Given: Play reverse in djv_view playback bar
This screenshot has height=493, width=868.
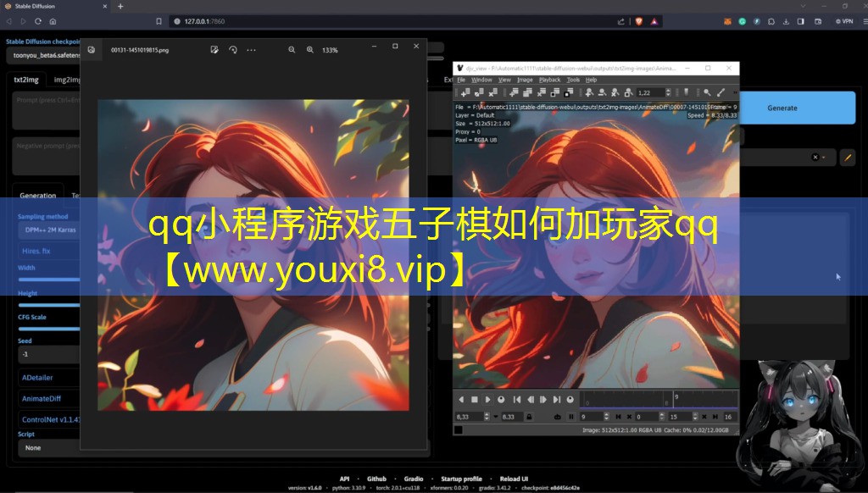Looking at the screenshot, I should pyautogui.click(x=461, y=400).
